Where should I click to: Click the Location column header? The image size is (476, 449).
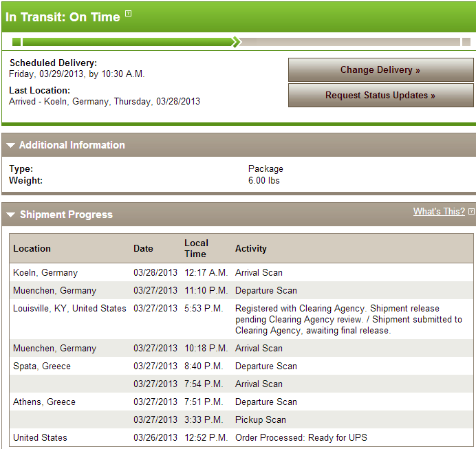tap(32, 249)
